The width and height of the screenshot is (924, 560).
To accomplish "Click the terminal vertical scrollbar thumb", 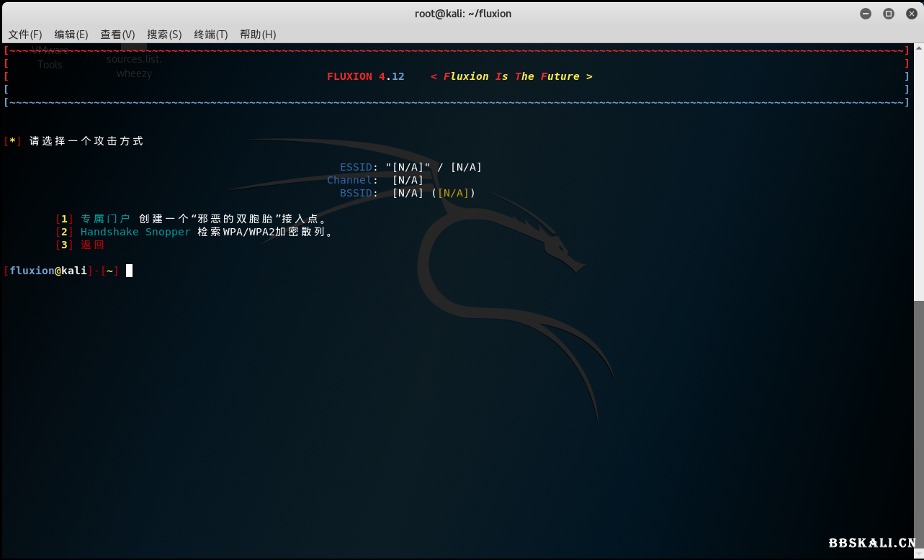I will (918, 425).
